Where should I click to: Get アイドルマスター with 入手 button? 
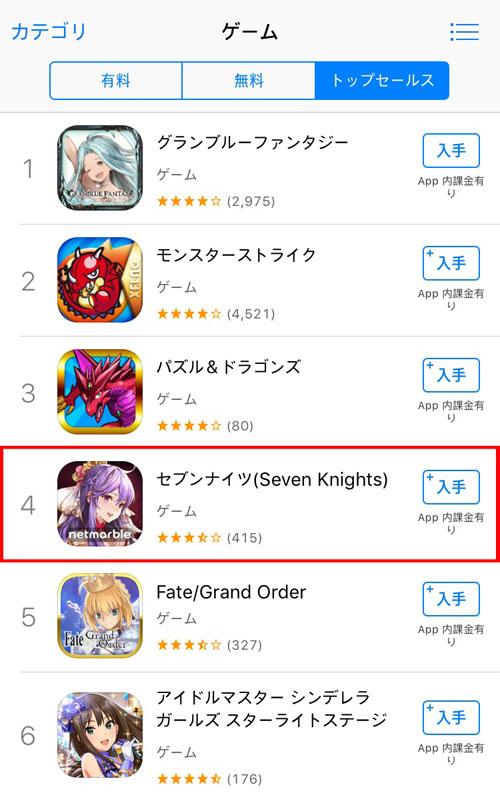(451, 717)
